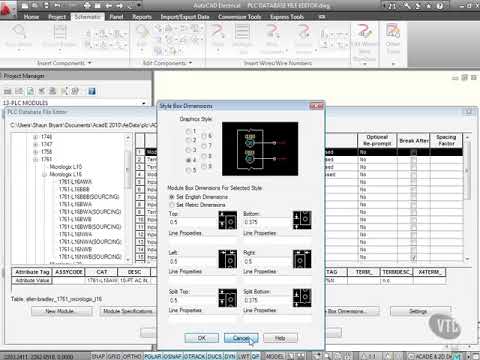Toggle POLAR tracking in status bar
This screenshot has height=360, width=480.
pyautogui.click(x=153, y=356)
